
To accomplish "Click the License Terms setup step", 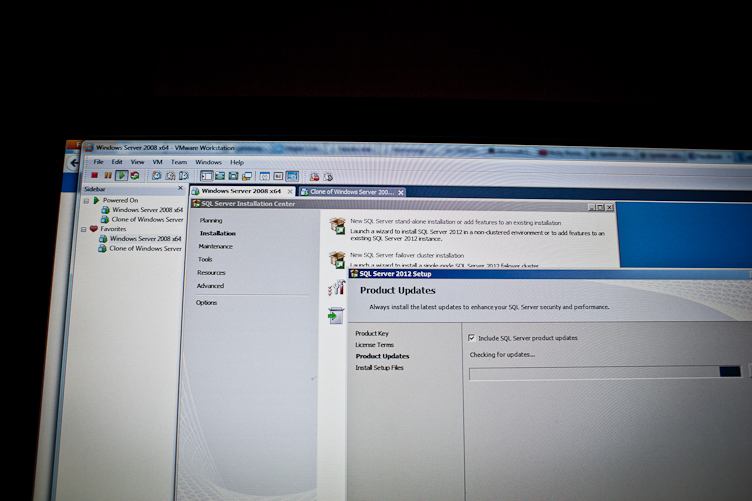I will [374, 345].
